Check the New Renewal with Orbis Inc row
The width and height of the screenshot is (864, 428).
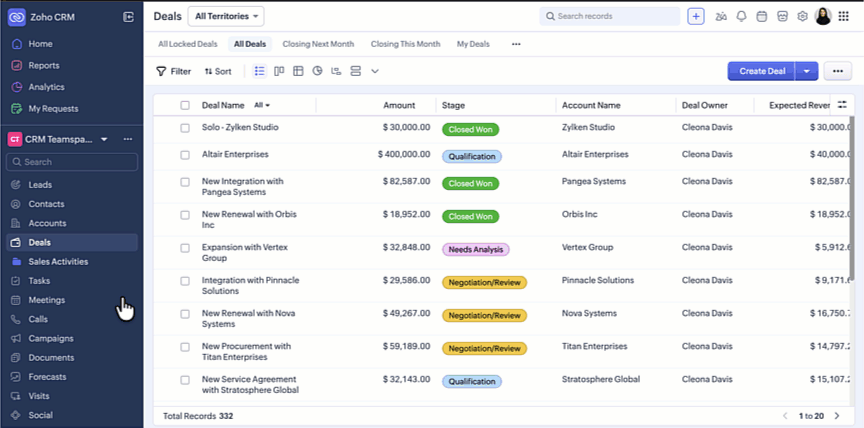pyautogui.click(x=185, y=215)
